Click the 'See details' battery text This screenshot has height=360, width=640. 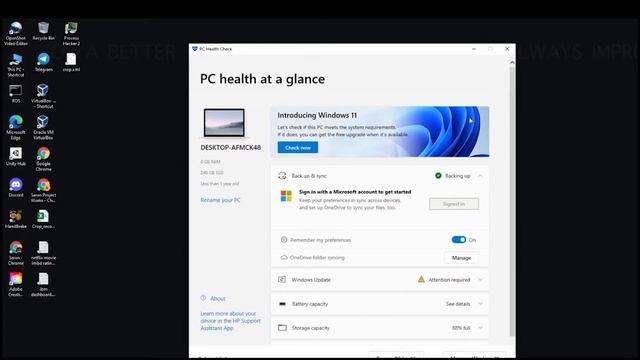point(458,304)
